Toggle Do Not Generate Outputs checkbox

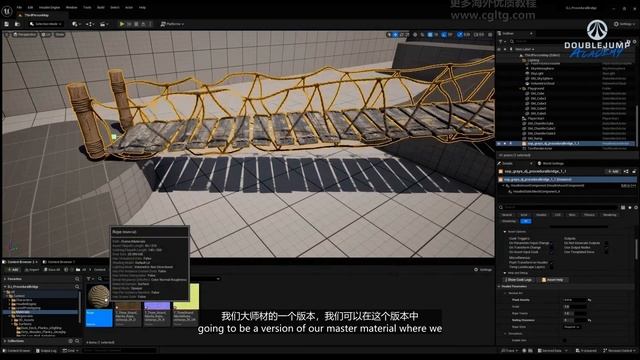[x=606, y=243]
